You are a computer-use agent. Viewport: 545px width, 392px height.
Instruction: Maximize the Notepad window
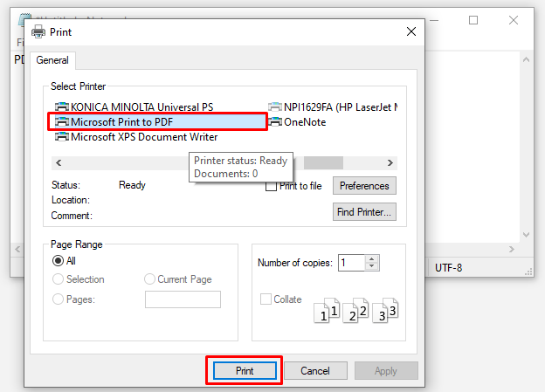click(x=473, y=20)
